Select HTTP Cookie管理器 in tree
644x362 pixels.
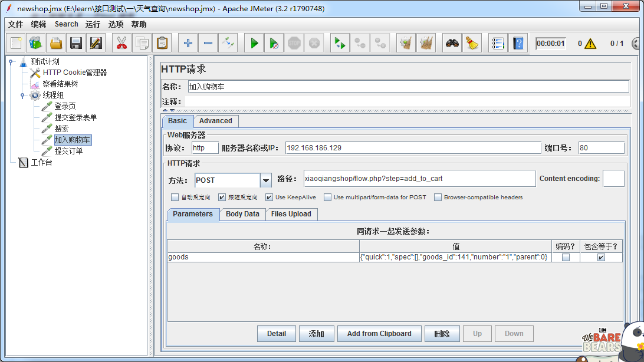(x=75, y=73)
